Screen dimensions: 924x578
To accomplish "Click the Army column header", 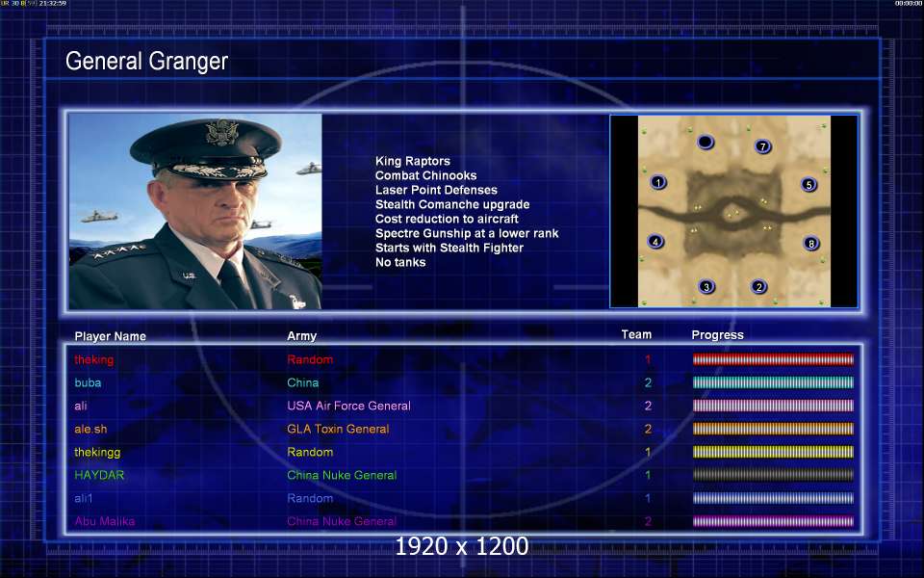I will point(301,336).
